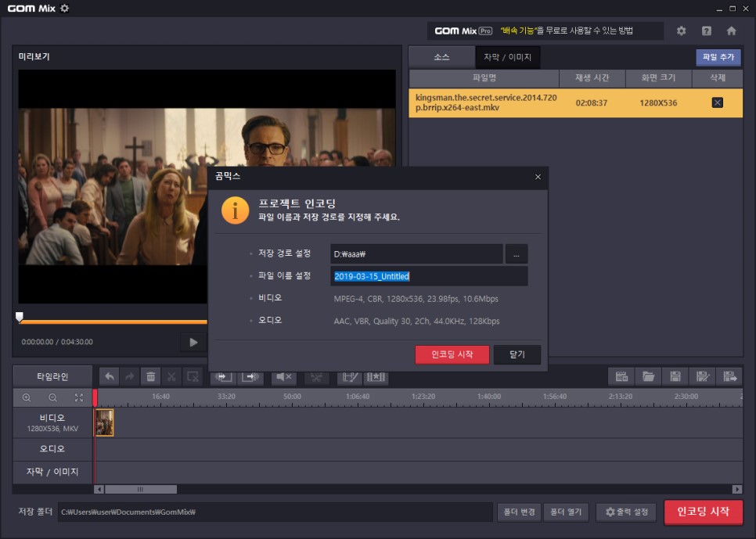Open 출력 설정 output settings

[x=626, y=512]
